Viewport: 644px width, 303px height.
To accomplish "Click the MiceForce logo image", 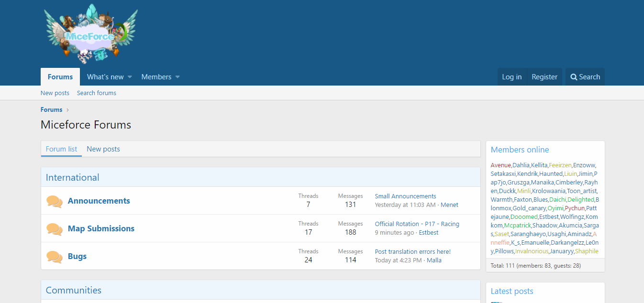I will pos(90,34).
